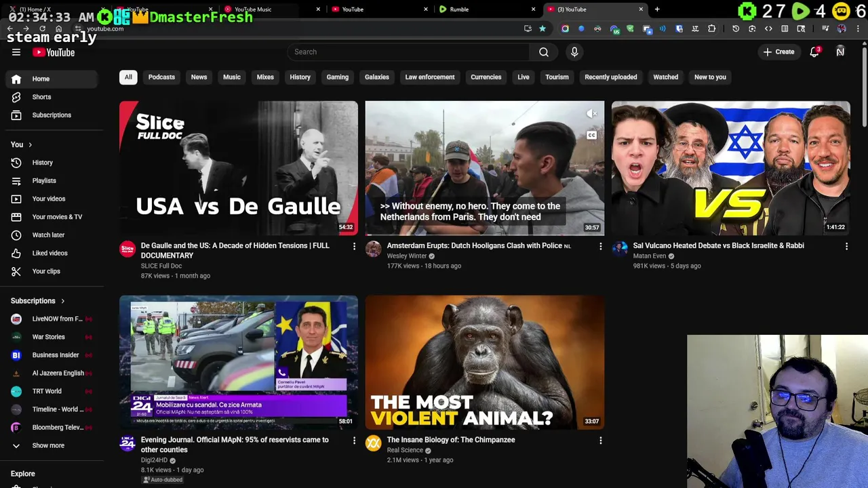Select the Recently uploaded filter chip
The height and width of the screenshot is (488, 868).
point(611,77)
